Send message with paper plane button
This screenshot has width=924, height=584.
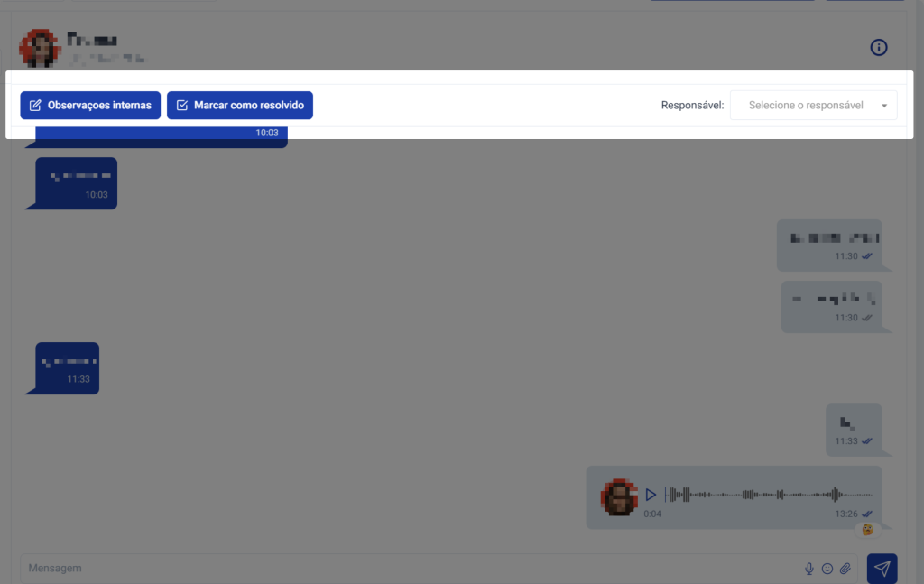(882, 568)
